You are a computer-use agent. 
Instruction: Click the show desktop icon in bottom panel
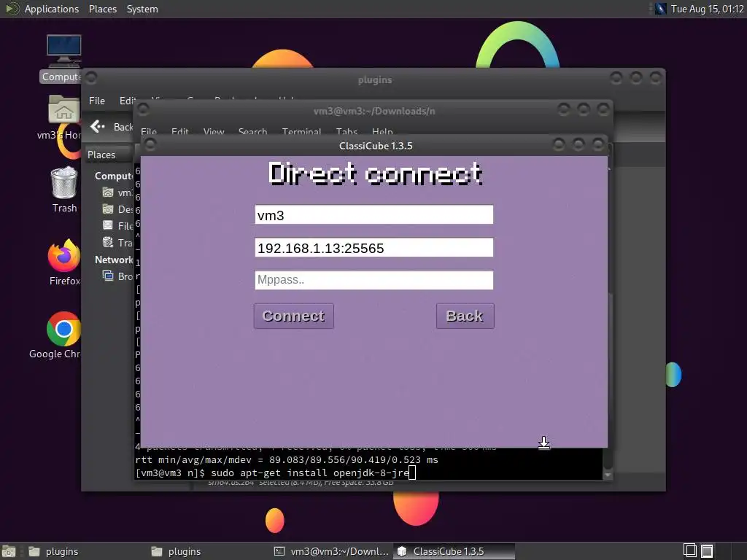pos(9,551)
